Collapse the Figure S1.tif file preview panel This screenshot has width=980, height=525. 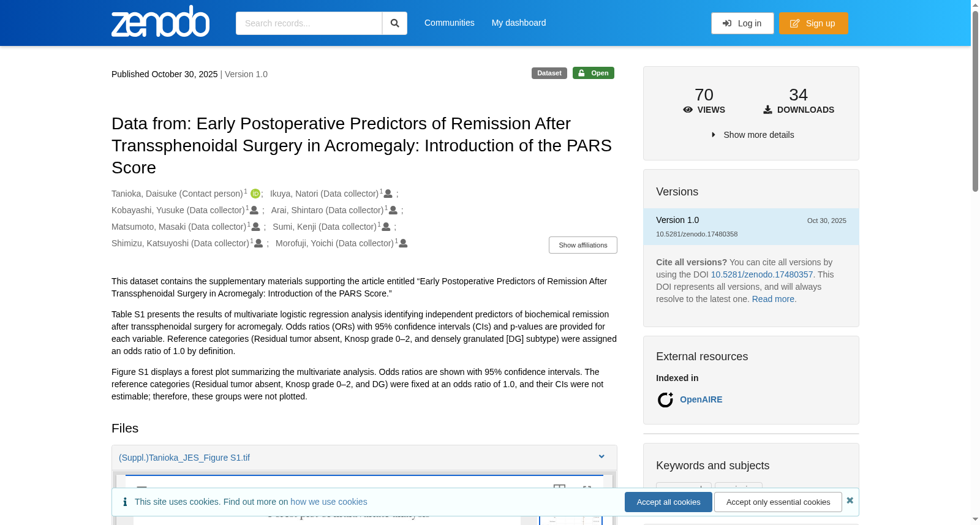(x=601, y=457)
